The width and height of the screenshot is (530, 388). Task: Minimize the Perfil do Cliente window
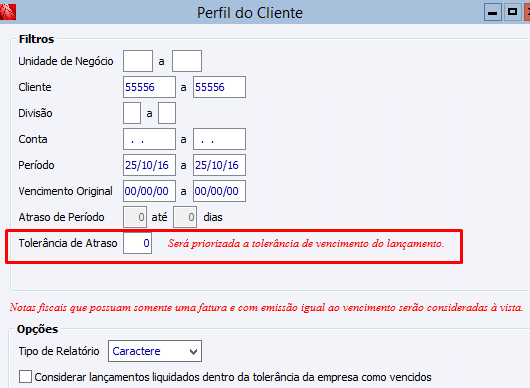492,13
